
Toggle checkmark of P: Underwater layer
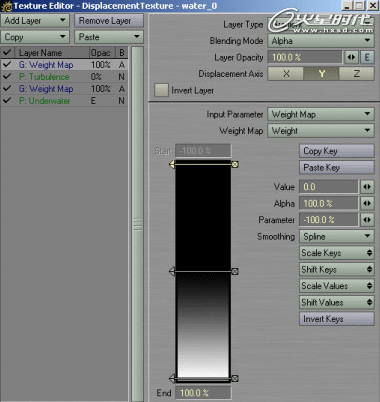pyautogui.click(x=7, y=100)
